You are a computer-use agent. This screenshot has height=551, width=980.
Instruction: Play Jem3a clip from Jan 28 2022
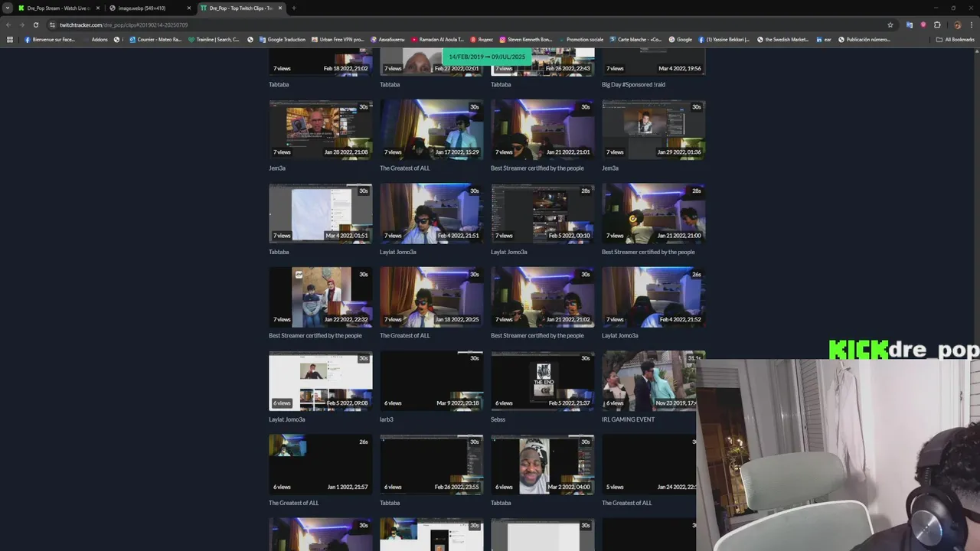tap(321, 129)
